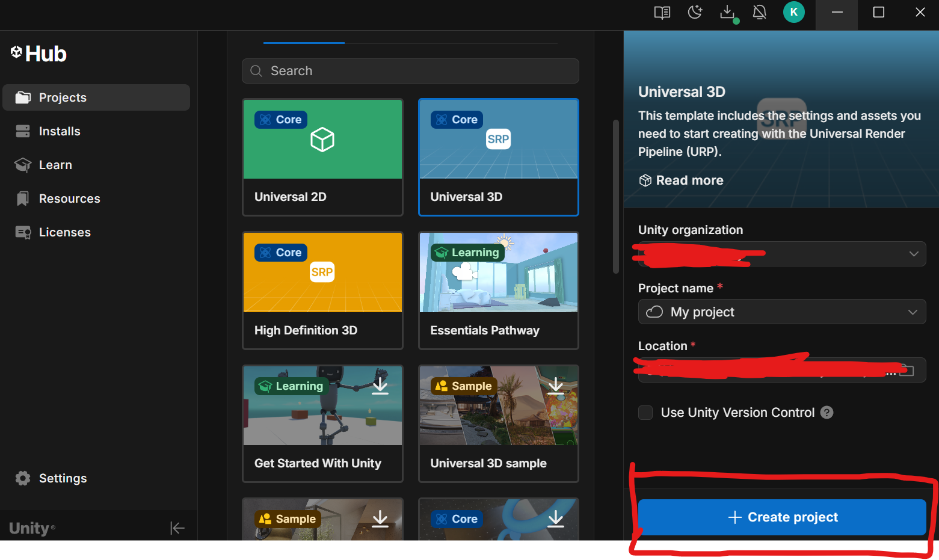Click Core badge on High Definition 3D

click(x=281, y=253)
